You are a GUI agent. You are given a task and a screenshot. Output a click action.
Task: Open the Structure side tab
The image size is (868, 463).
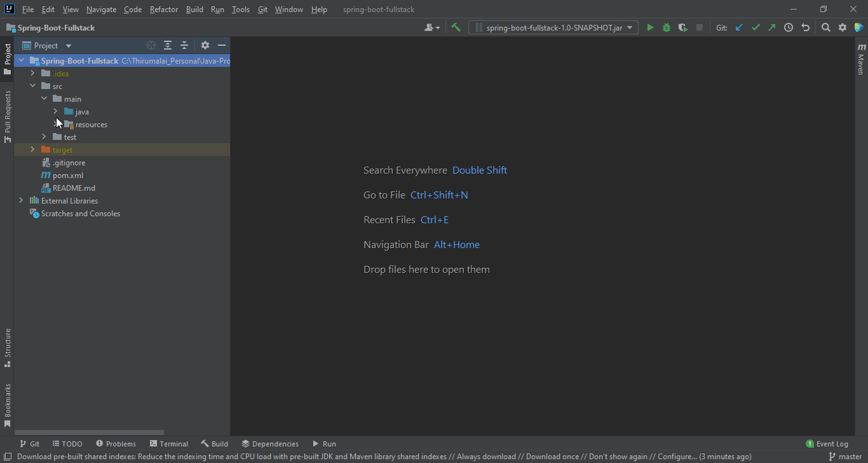pos(7,348)
